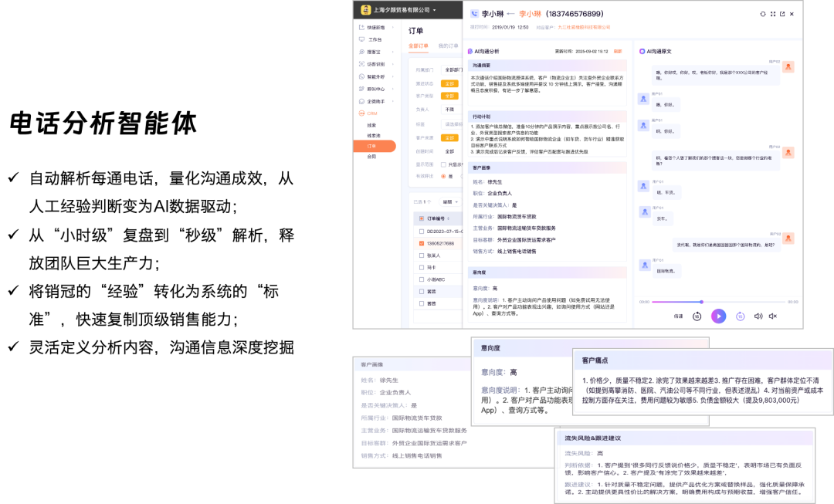Image resolution: width=834 pixels, height=504 pixels.
Task: Click the 快捷新增 sidebar icon
Action: coord(361,27)
